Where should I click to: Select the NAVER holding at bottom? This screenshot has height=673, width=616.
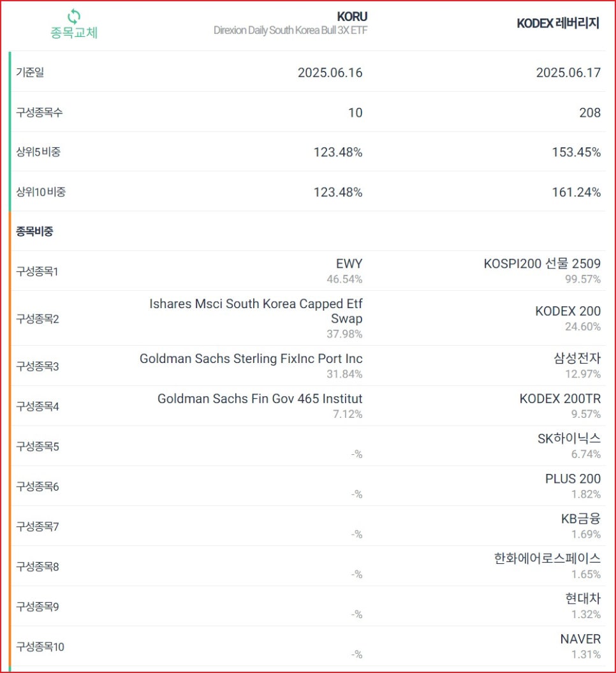(579, 639)
